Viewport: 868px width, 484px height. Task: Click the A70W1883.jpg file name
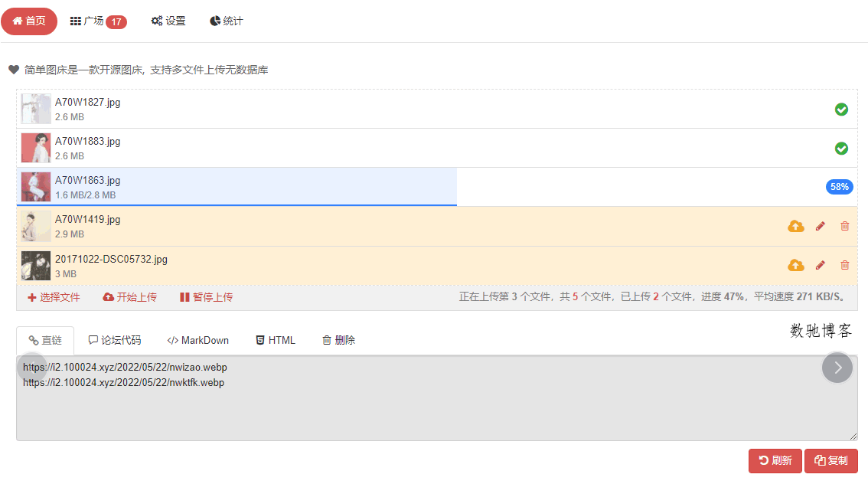[87, 141]
